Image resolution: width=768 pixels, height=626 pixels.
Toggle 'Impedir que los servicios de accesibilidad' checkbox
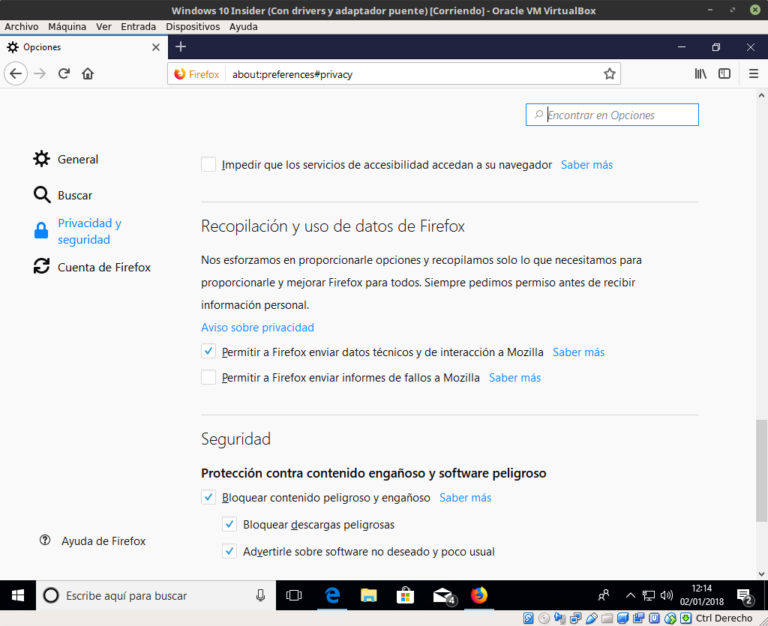[208, 164]
